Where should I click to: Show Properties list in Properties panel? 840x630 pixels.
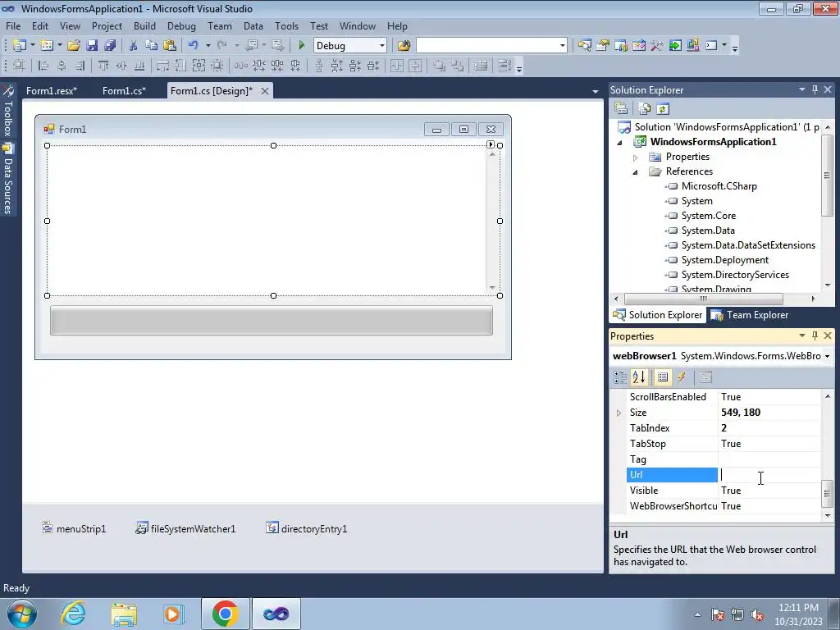coord(663,377)
